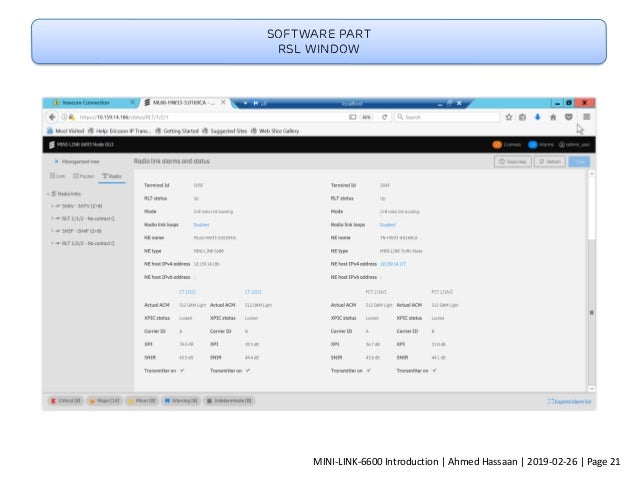Open the Pocket shield icon

(568, 117)
